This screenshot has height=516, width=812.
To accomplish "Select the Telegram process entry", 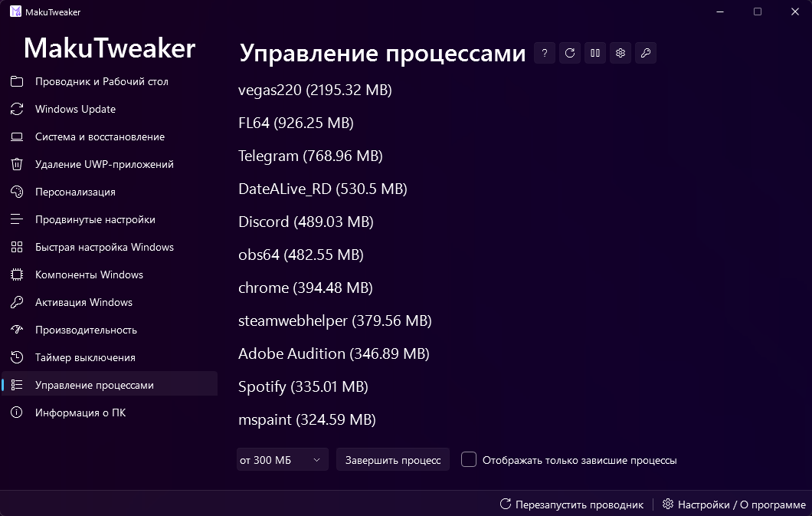I will pyautogui.click(x=309, y=156).
